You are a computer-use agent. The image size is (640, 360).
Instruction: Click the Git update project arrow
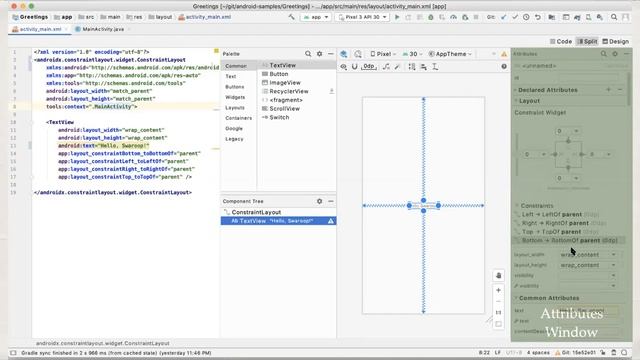tap(504, 17)
